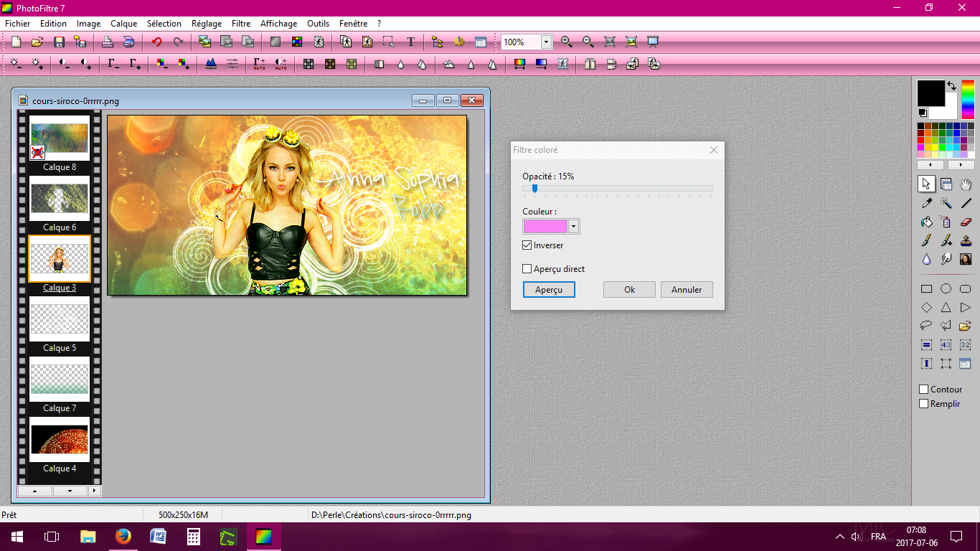The height and width of the screenshot is (551, 980).
Task: Choose the 4:3 ratio selection icon
Action: click(946, 345)
